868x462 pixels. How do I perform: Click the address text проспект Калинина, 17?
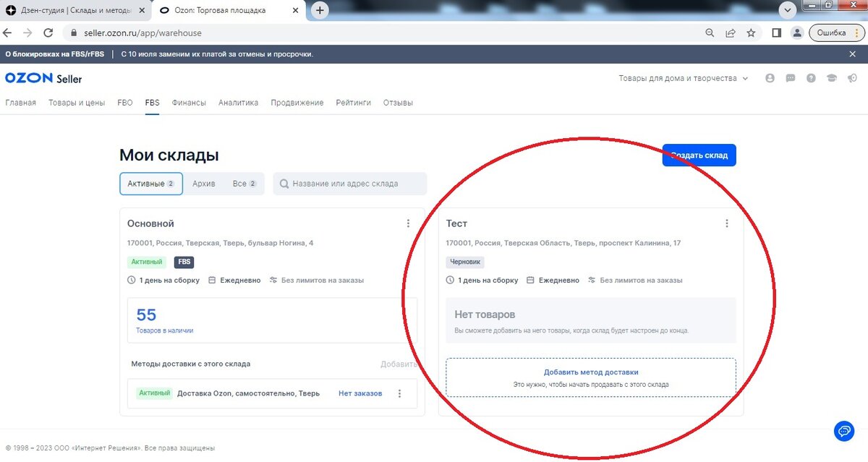click(639, 243)
